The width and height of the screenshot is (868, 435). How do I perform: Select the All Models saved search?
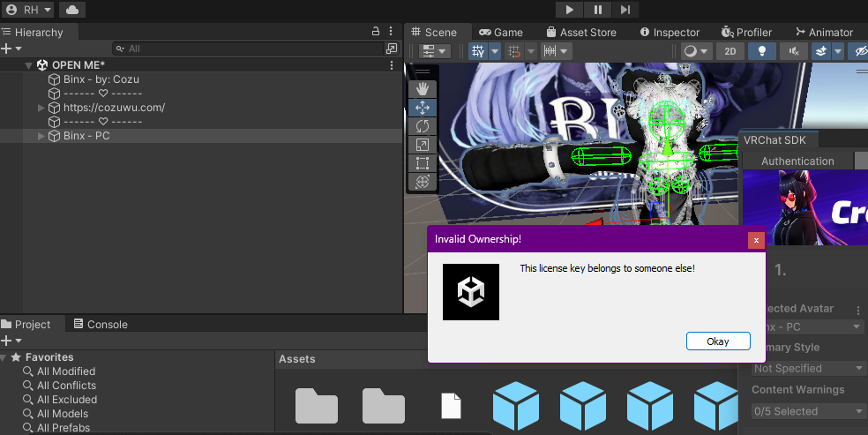56,414
